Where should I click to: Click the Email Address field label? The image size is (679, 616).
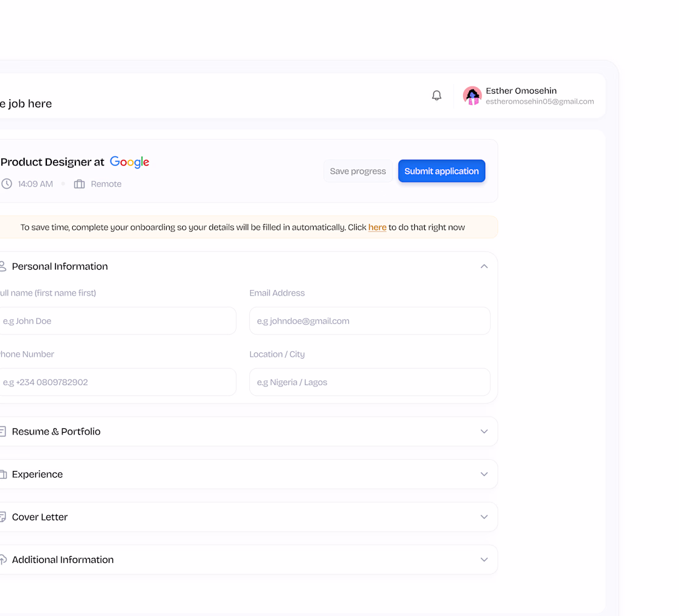click(277, 293)
